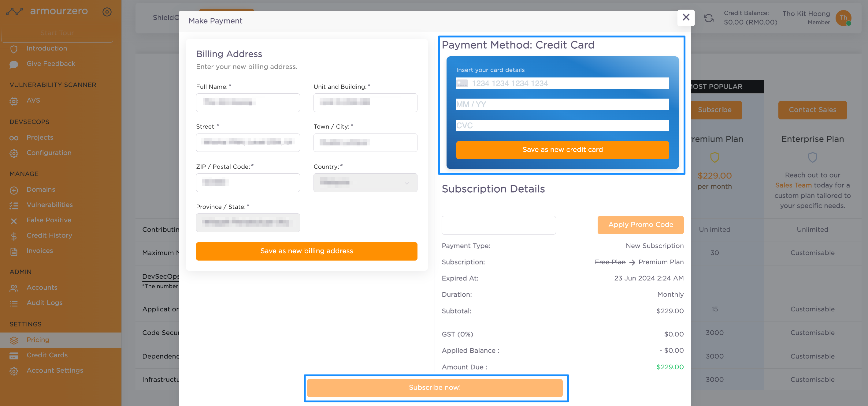Open Introduction shield icon
The image size is (868, 406).
coord(14,49)
